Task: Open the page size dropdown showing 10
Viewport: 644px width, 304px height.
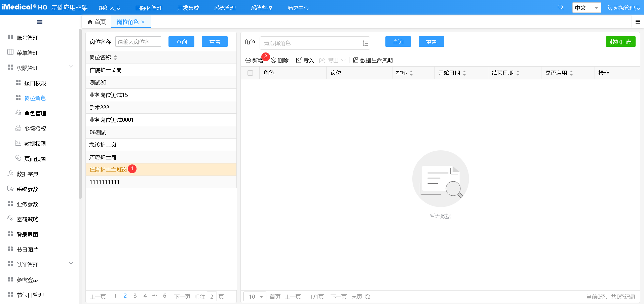Action: point(255,297)
